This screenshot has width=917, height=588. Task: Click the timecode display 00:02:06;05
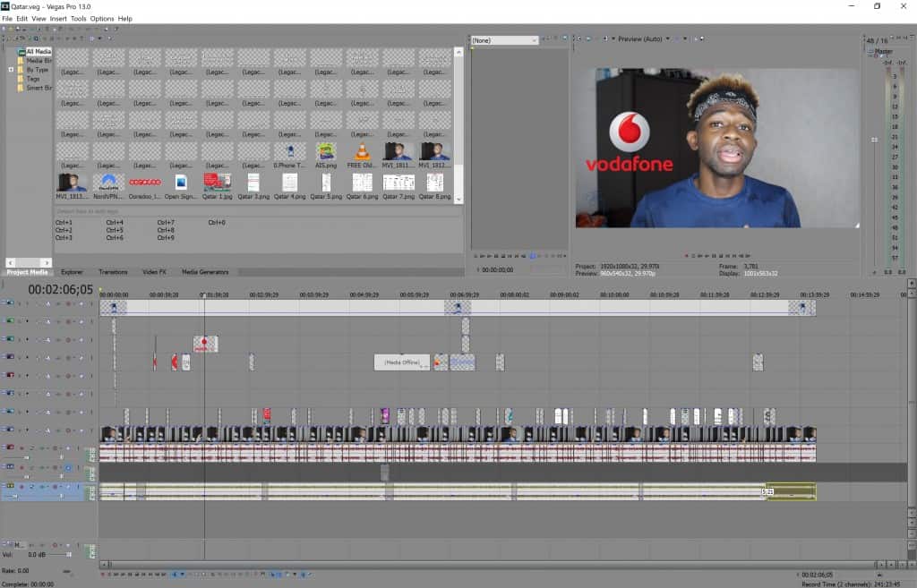[60, 290]
